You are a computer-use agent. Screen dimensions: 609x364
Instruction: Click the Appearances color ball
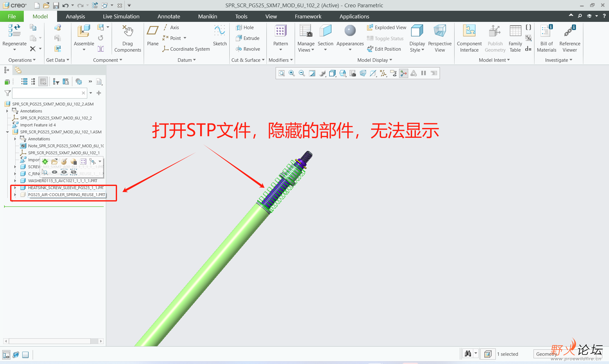click(x=350, y=31)
